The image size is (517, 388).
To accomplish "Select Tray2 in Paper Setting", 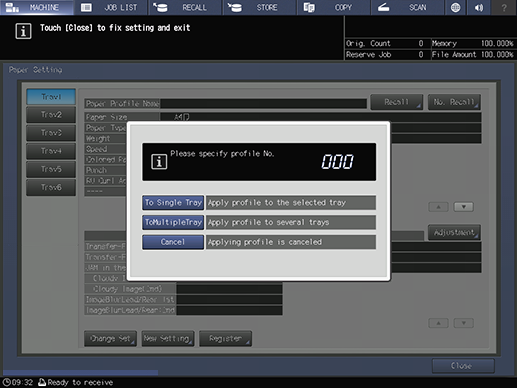I will click(51, 115).
